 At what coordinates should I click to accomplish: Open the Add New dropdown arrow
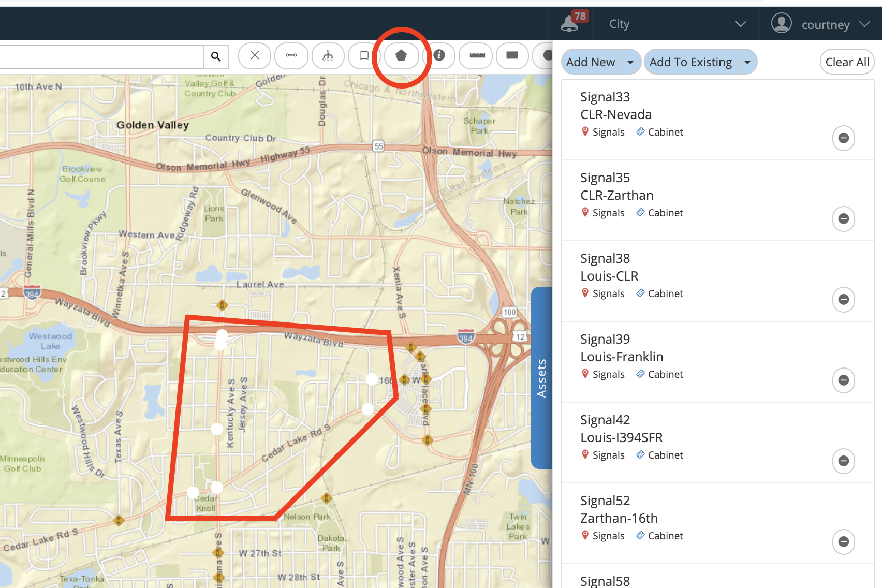pyautogui.click(x=630, y=62)
